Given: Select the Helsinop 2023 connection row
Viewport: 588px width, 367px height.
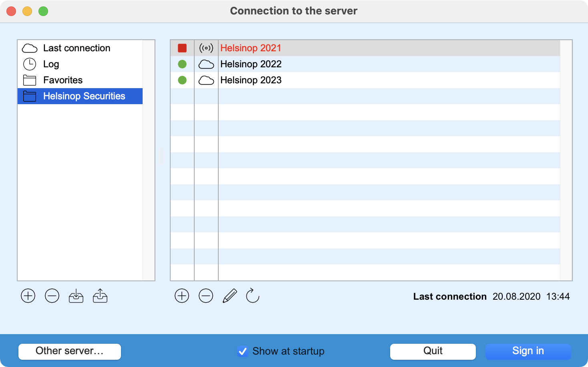Looking at the screenshot, I should (x=365, y=80).
